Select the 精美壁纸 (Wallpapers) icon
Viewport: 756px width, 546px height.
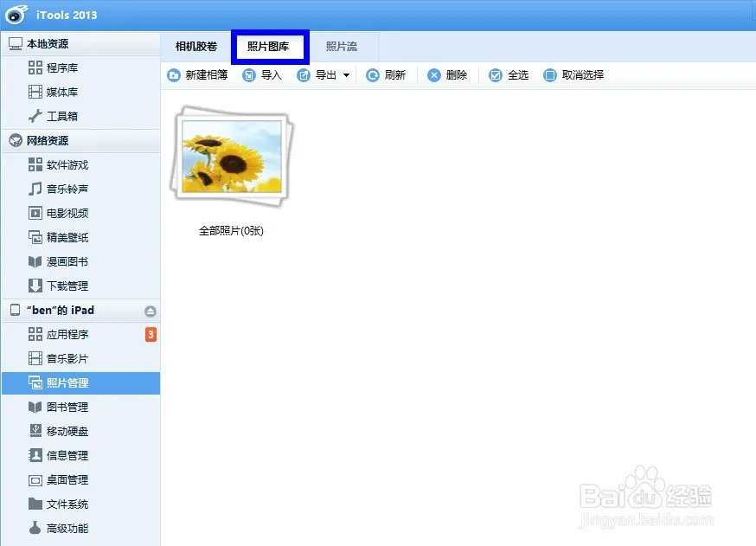35,237
